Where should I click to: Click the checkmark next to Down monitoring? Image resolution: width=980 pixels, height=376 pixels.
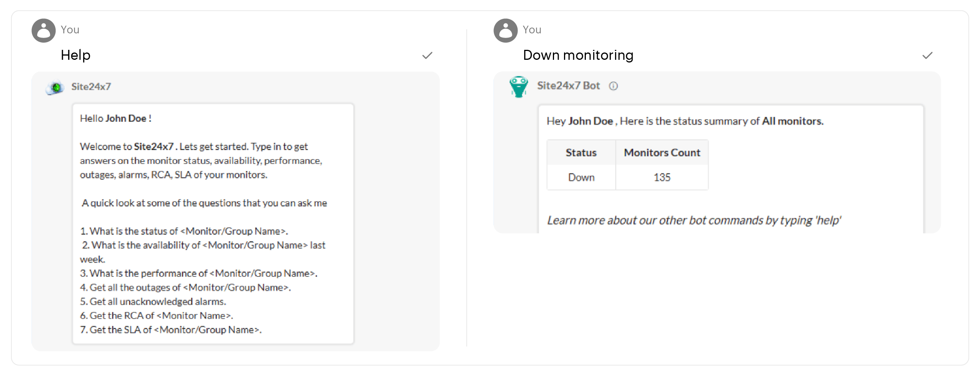click(927, 56)
